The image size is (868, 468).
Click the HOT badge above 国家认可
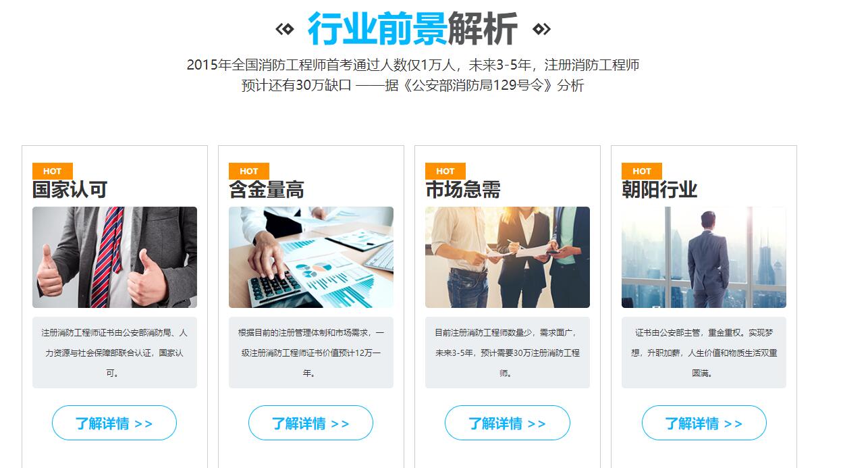tap(53, 171)
